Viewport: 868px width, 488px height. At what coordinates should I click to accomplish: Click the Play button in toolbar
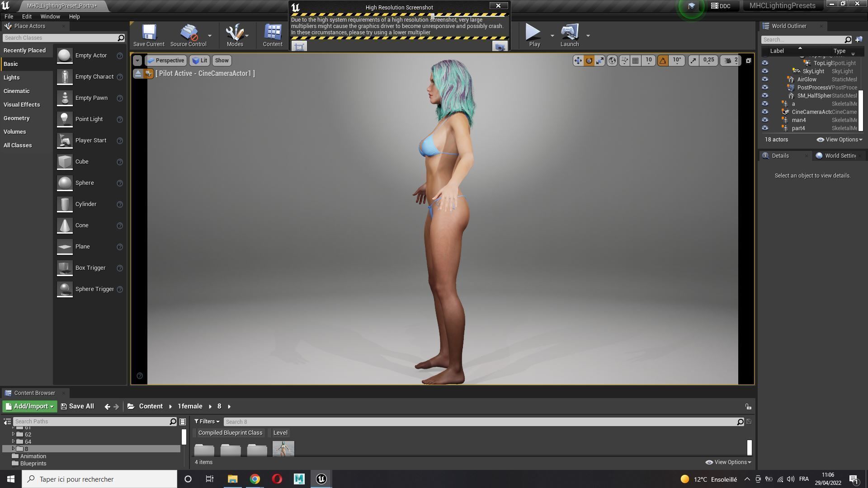tap(534, 35)
